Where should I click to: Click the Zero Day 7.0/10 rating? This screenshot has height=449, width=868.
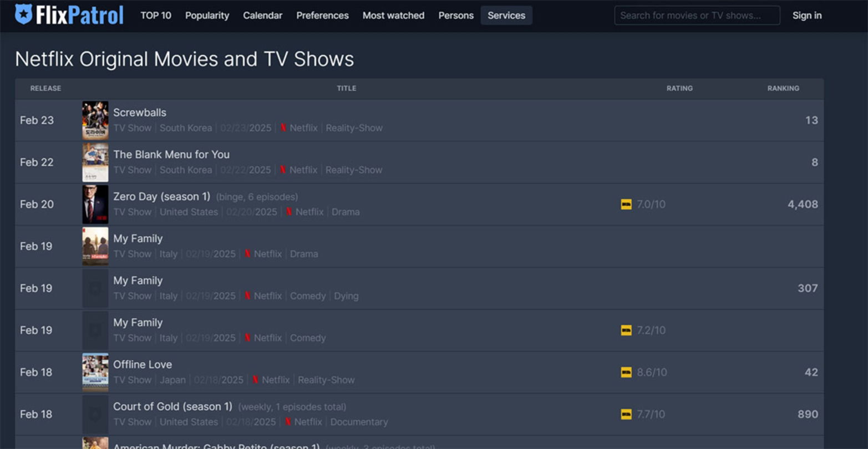click(651, 205)
